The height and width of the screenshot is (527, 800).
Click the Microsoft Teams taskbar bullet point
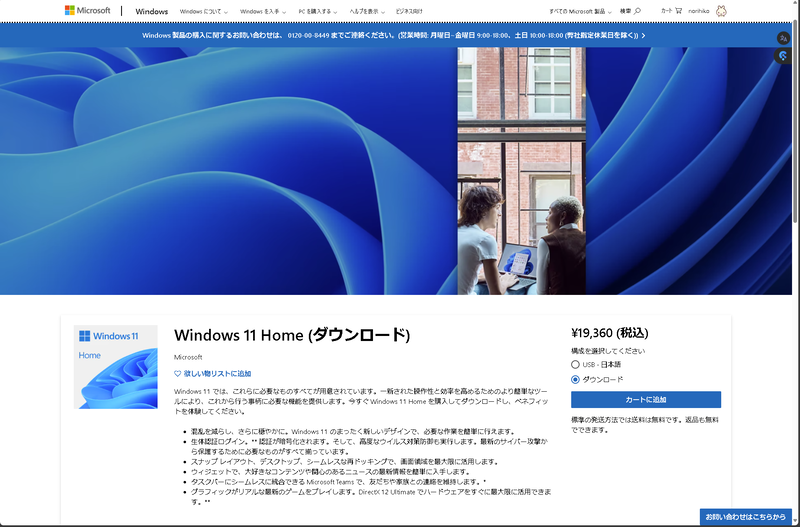coord(338,482)
